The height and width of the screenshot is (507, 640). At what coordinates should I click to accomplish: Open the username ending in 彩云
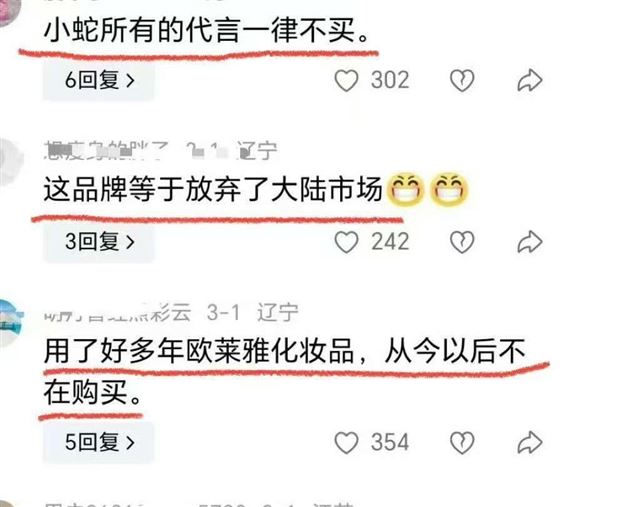tap(118, 314)
